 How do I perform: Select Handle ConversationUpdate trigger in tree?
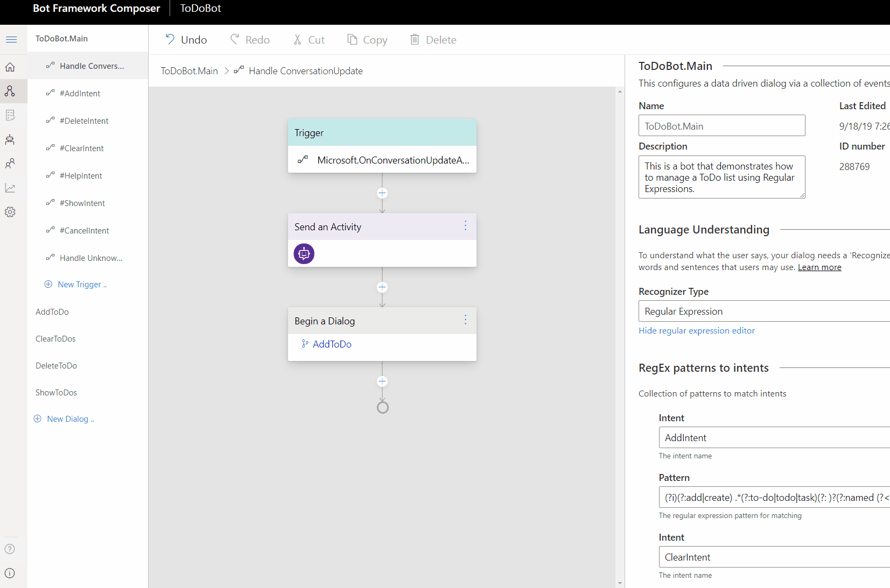click(88, 66)
